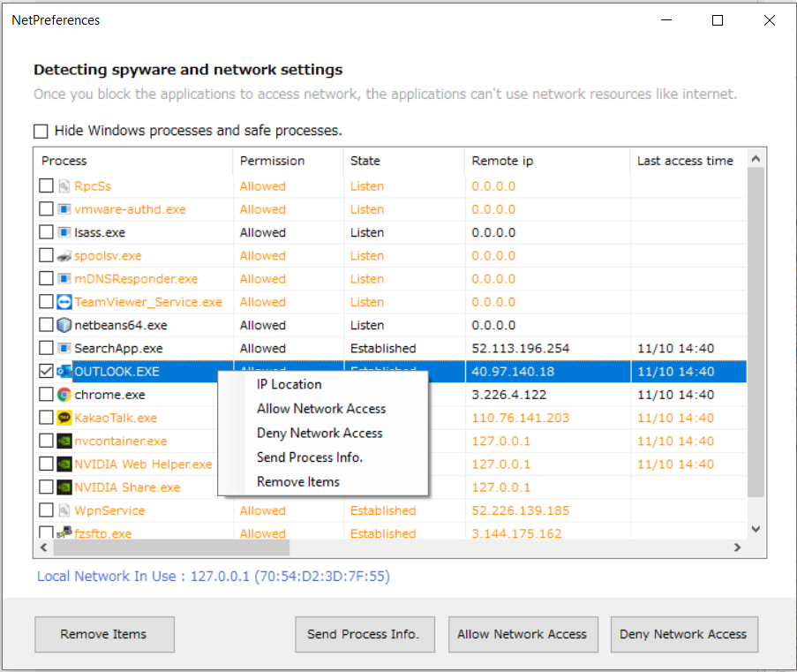The height and width of the screenshot is (672, 797).
Task: Tick the SearchApp.exe checkbox
Action: [46, 348]
